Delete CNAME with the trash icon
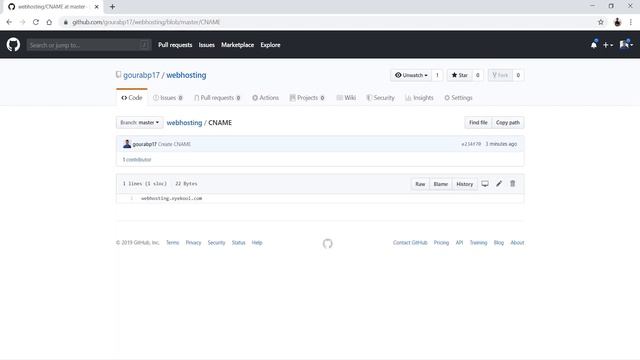 [x=513, y=184]
